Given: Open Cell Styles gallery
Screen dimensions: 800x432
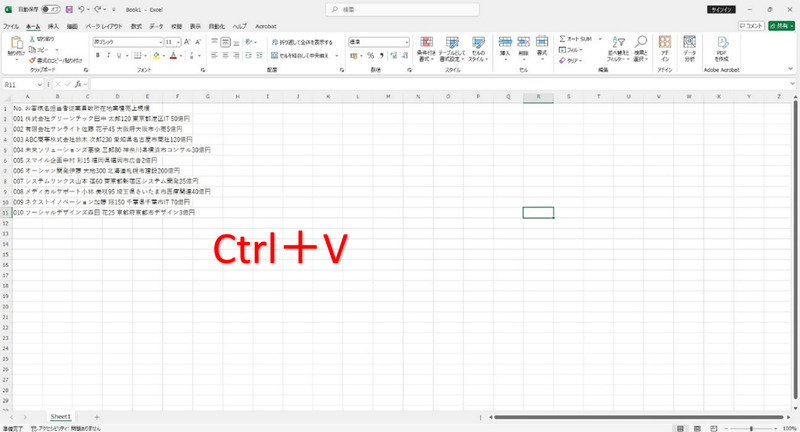Looking at the screenshot, I should point(478,49).
